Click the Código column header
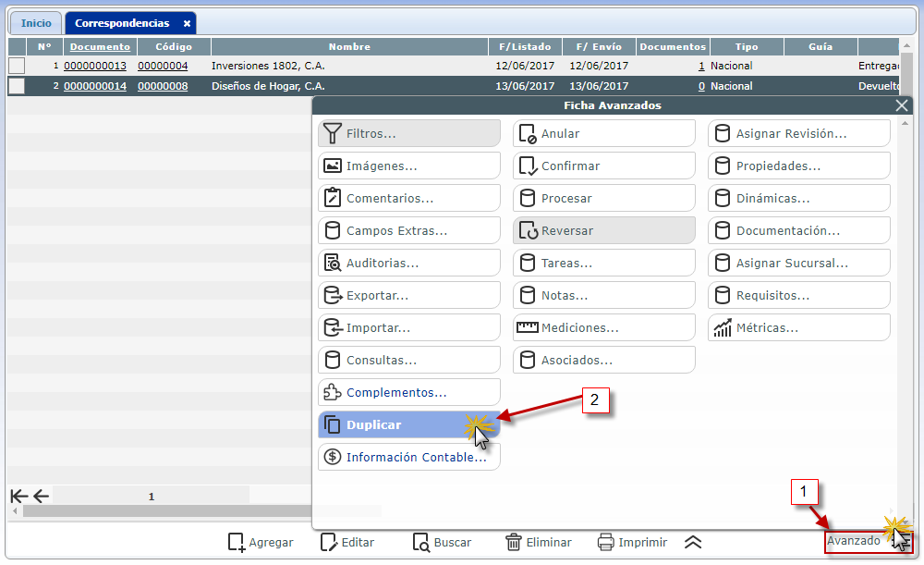This screenshot has height=565, width=924. [x=174, y=46]
